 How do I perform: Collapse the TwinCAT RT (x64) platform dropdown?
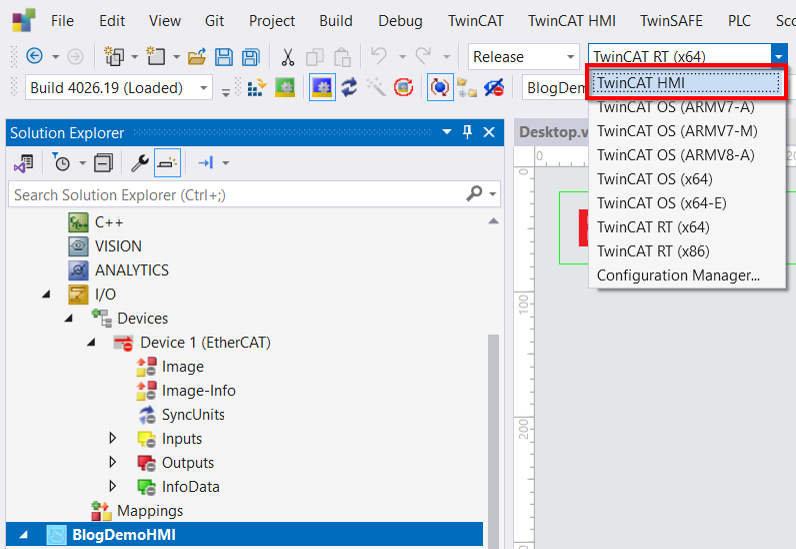[x=779, y=56]
